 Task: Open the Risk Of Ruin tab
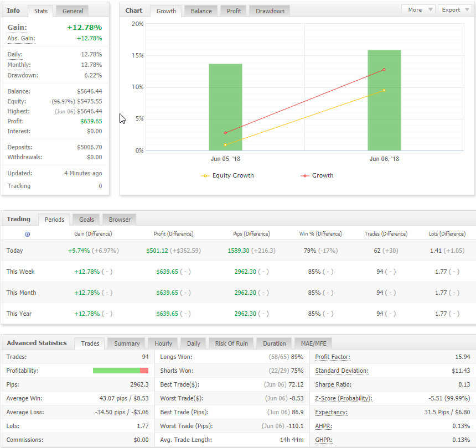tap(231, 343)
